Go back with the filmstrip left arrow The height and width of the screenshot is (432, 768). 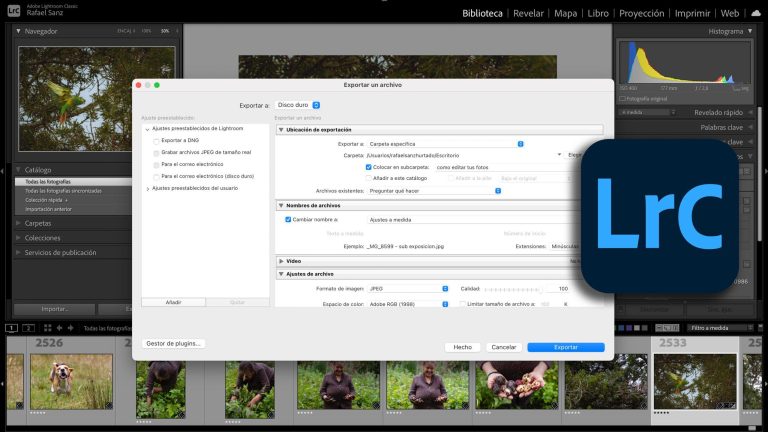tap(59, 328)
